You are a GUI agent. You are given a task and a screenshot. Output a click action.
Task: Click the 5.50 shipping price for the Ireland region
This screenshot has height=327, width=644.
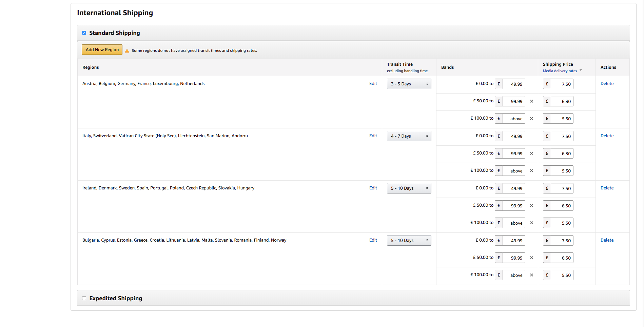[562, 223]
